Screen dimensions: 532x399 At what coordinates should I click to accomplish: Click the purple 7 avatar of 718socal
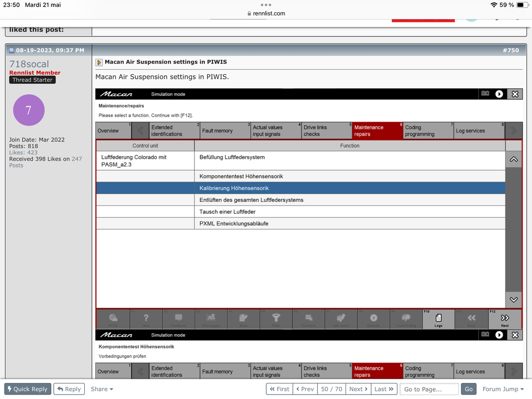point(28,110)
